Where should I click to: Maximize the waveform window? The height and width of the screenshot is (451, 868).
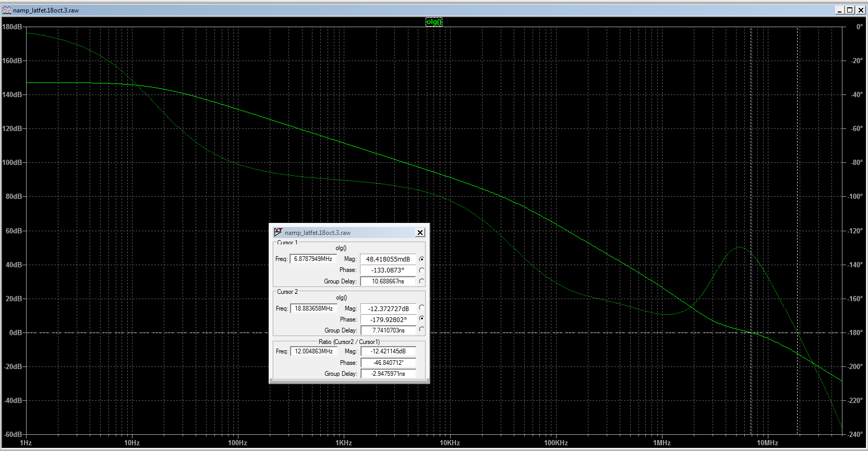tap(850, 10)
